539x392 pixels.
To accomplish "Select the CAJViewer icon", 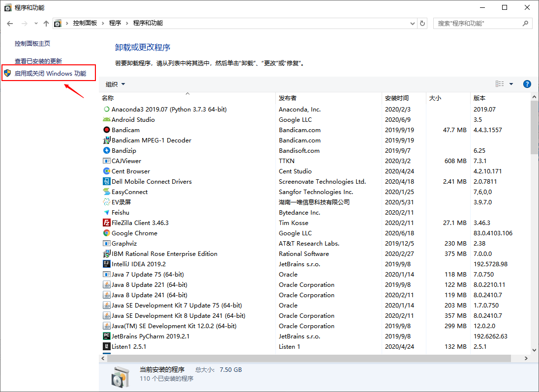I will tap(107, 161).
